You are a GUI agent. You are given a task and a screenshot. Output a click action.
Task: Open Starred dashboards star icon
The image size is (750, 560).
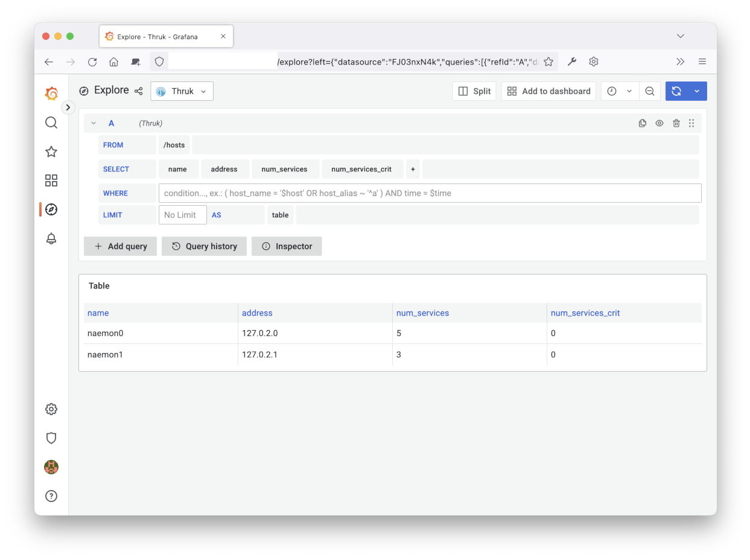[x=51, y=151]
